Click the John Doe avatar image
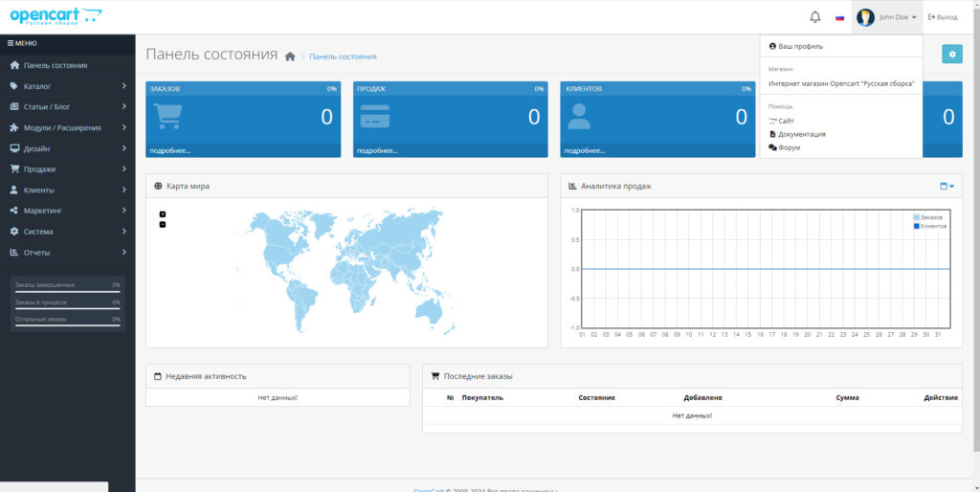This screenshot has height=492, width=980. tap(865, 17)
